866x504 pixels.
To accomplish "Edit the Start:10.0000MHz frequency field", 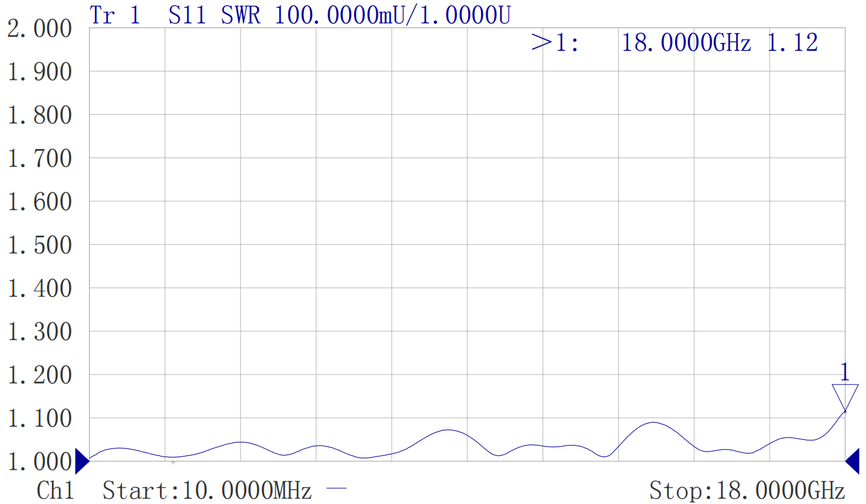I will 207,491.
